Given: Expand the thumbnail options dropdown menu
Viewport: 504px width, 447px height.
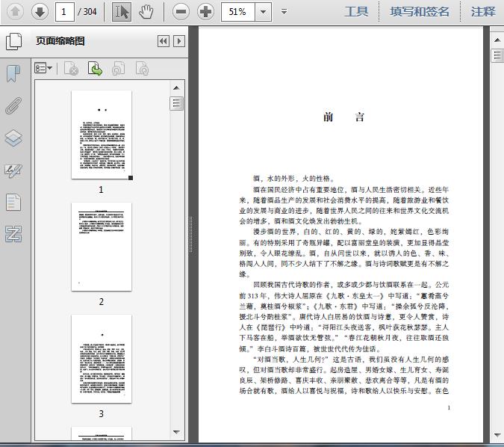Looking at the screenshot, I should pos(43,69).
